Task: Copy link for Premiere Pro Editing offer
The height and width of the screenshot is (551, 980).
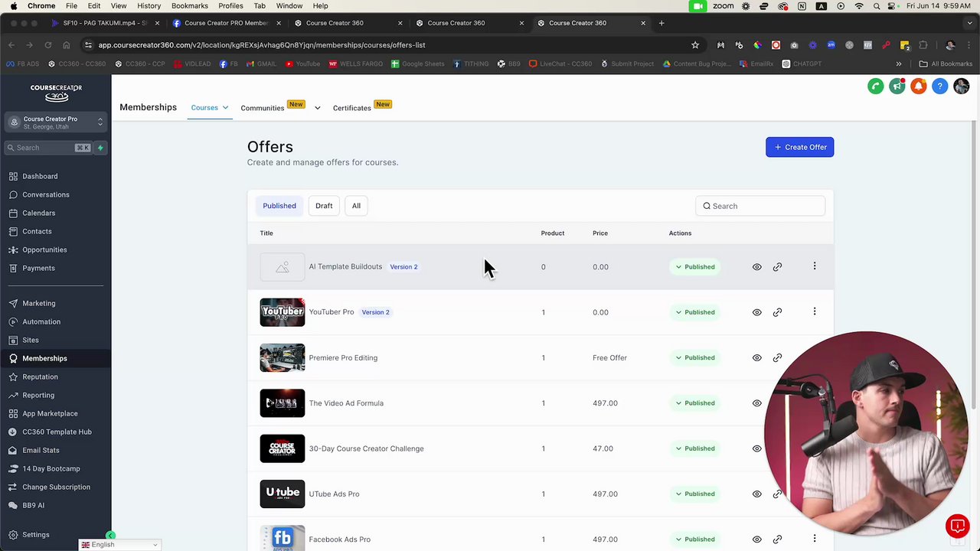Action: pyautogui.click(x=777, y=357)
